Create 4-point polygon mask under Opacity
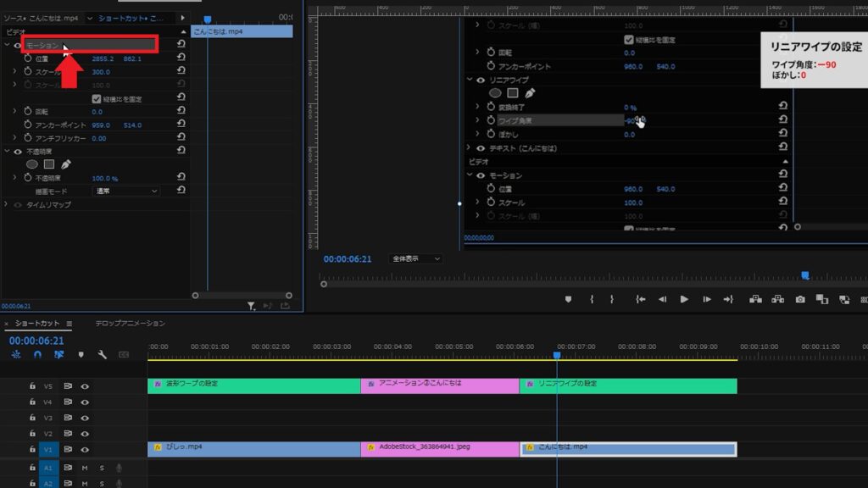The image size is (868, 488). (x=49, y=164)
